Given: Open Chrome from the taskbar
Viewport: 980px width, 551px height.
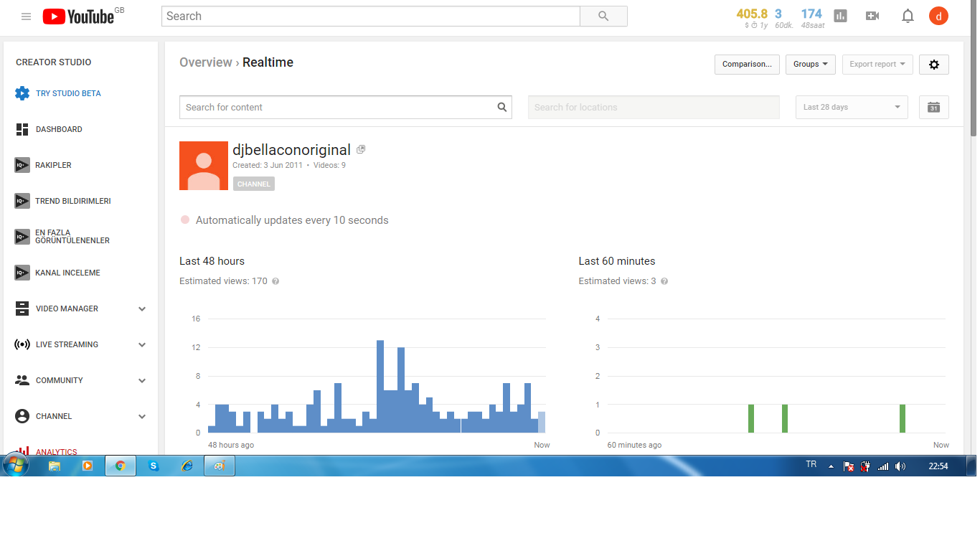Looking at the screenshot, I should [x=121, y=466].
